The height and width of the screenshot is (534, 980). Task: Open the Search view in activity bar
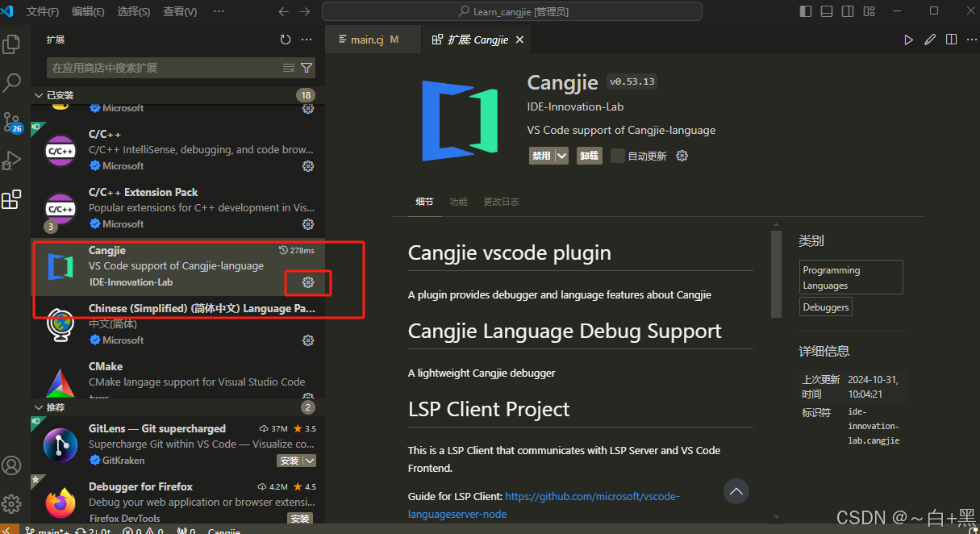(12, 82)
